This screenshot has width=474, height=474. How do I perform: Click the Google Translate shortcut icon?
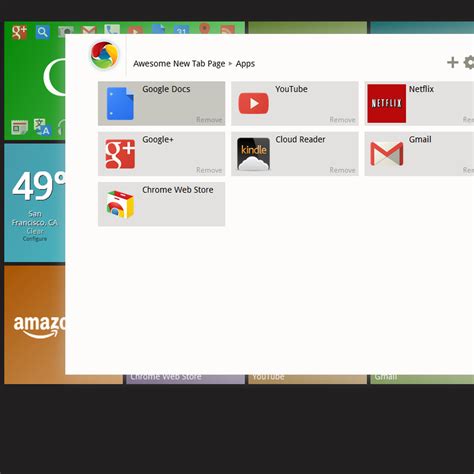tap(42, 127)
